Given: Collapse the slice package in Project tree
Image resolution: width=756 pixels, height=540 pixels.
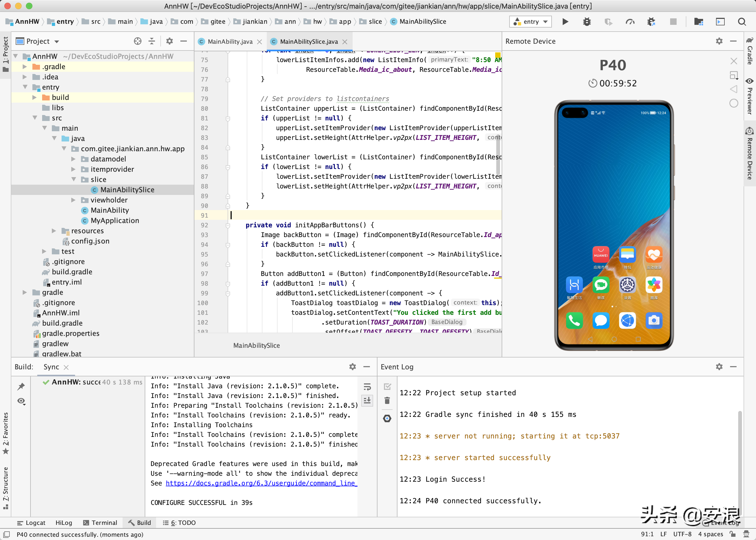Looking at the screenshot, I should (x=74, y=180).
